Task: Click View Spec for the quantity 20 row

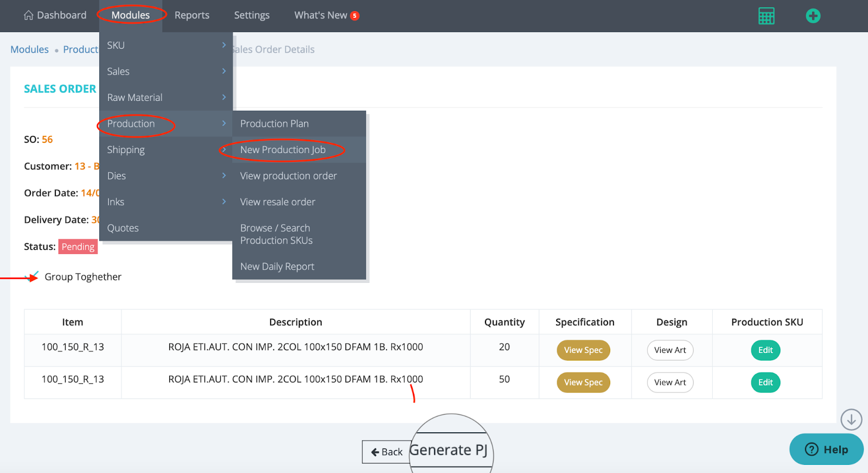Action: (583, 350)
